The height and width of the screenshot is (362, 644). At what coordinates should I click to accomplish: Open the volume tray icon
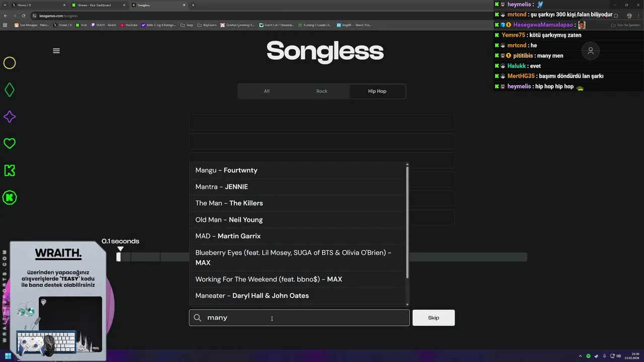click(x=618, y=356)
